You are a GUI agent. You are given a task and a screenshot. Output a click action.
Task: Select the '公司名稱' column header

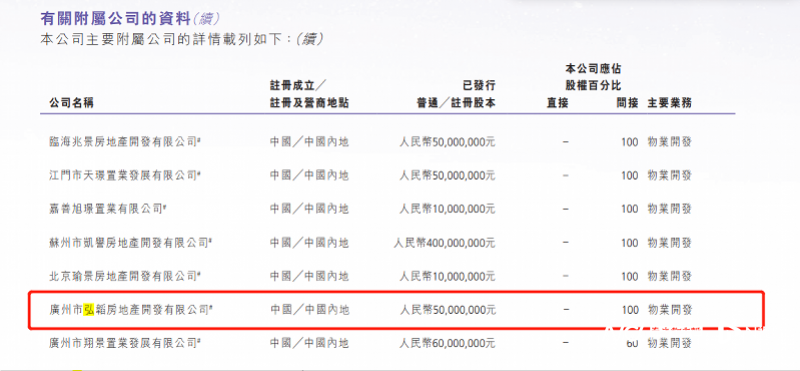71,103
